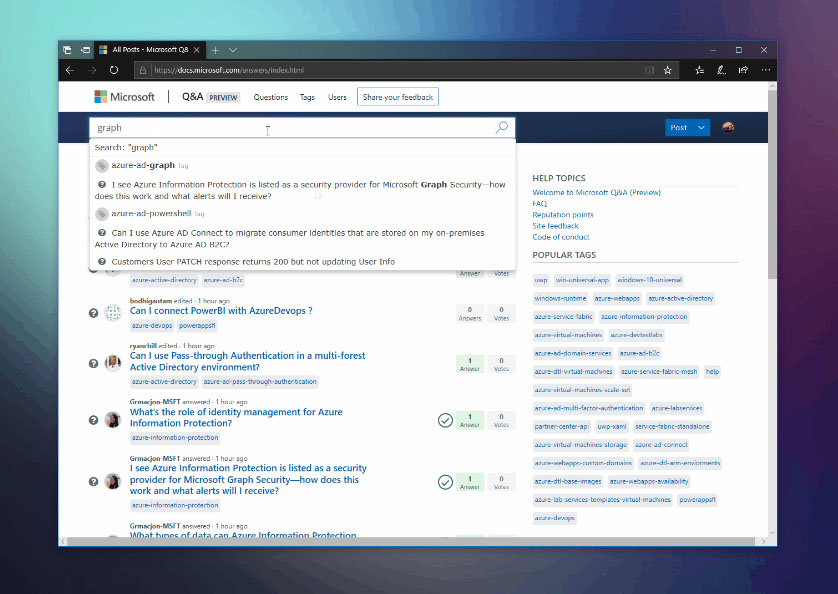
Task: Click azure-devops tag under PowerBI question
Action: (152, 326)
